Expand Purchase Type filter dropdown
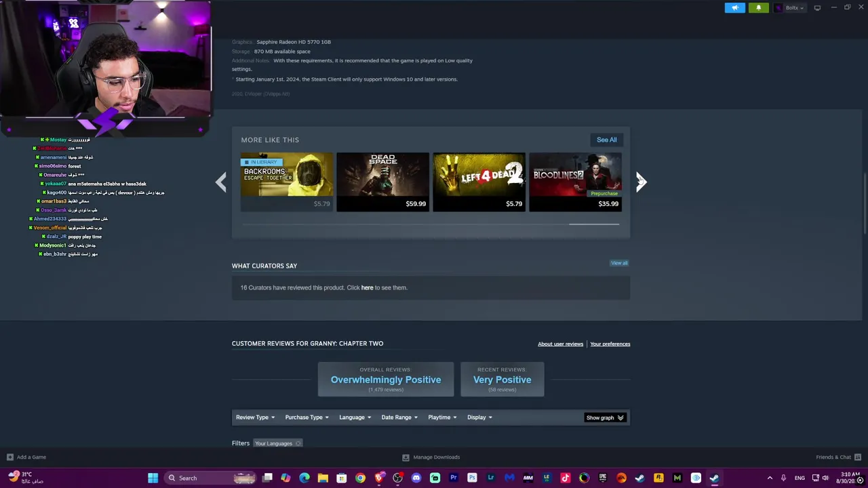Image resolution: width=868 pixels, height=488 pixels. 307,418
